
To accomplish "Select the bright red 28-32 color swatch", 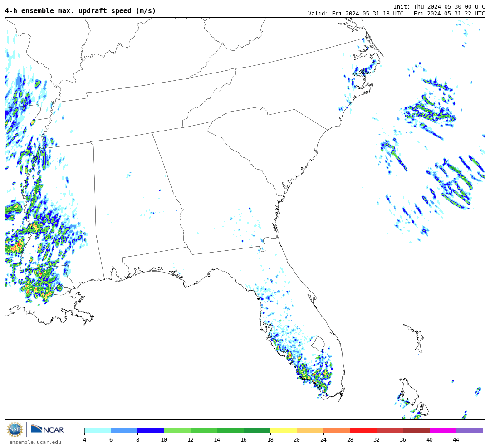I will [x=363, y=431].
